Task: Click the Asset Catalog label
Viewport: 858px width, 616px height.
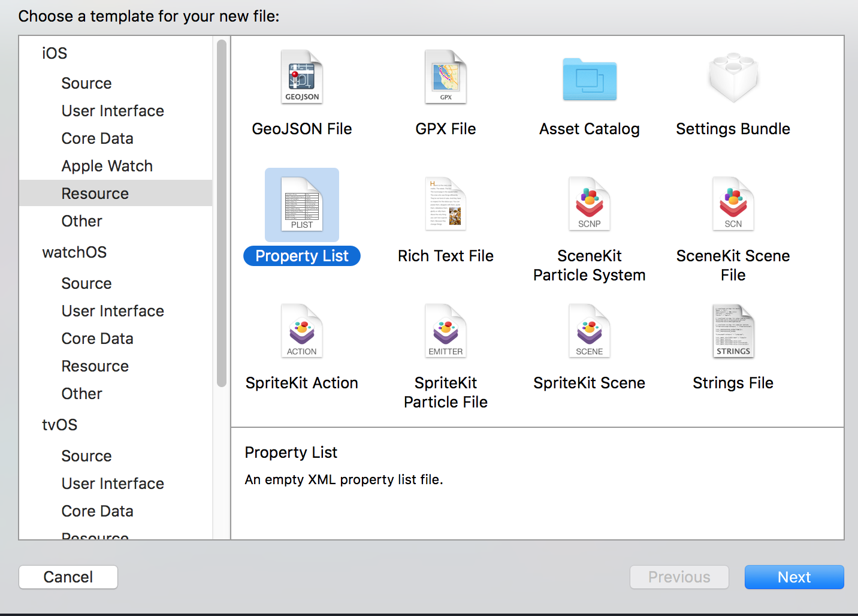Action: click(x=590, y=129)
